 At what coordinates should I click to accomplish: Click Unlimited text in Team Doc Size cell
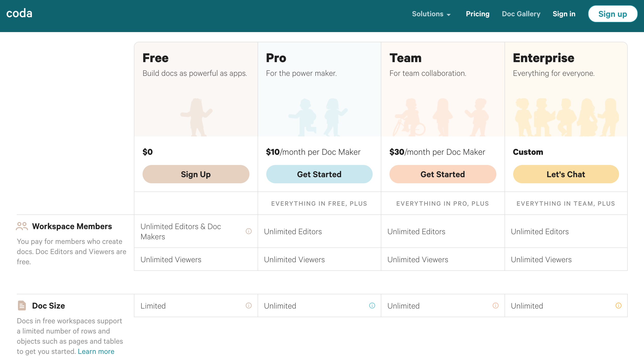click(403, 306)
